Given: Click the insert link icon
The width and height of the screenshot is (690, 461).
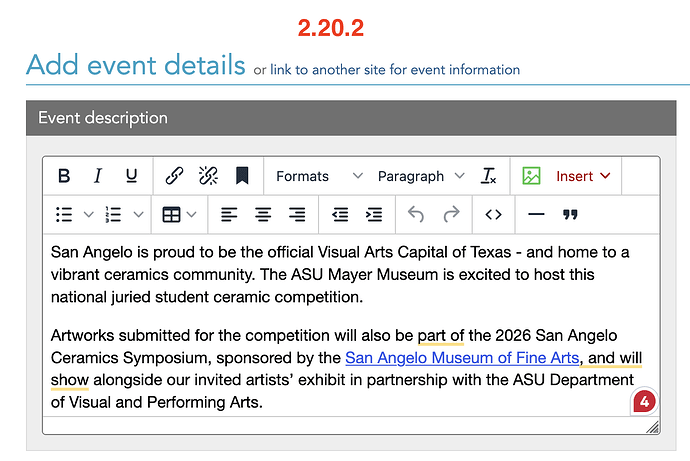Looking at the screenshot, I should click(174, 176).
